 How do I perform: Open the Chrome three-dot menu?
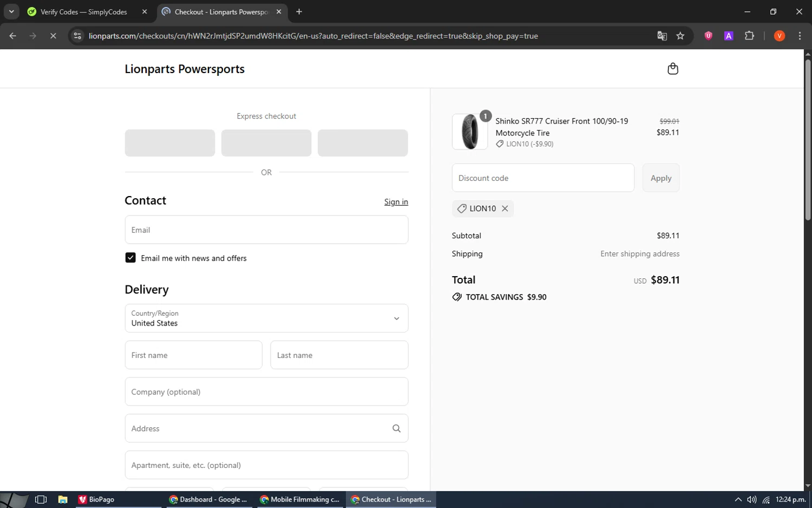800,36
